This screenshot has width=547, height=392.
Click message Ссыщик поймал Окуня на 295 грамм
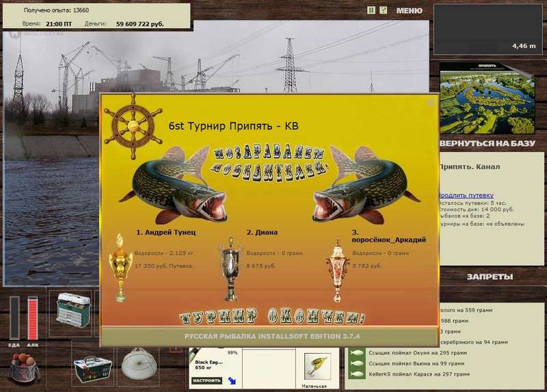(x=418, y=353)
